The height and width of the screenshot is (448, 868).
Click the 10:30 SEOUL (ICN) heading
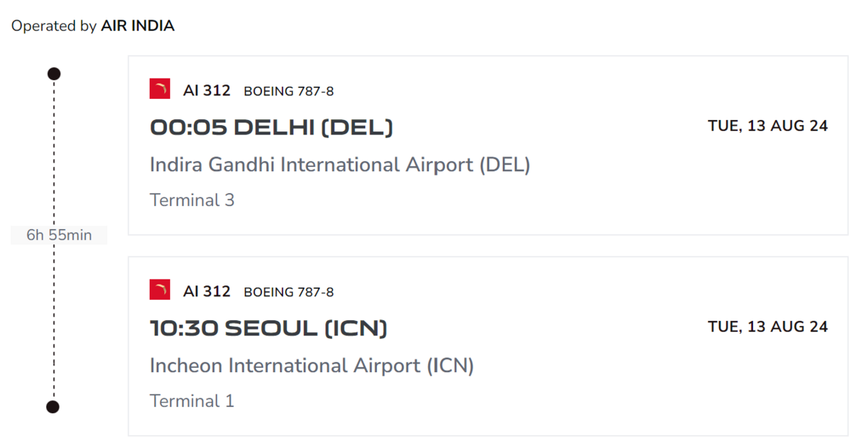click(x=268, y=328)
